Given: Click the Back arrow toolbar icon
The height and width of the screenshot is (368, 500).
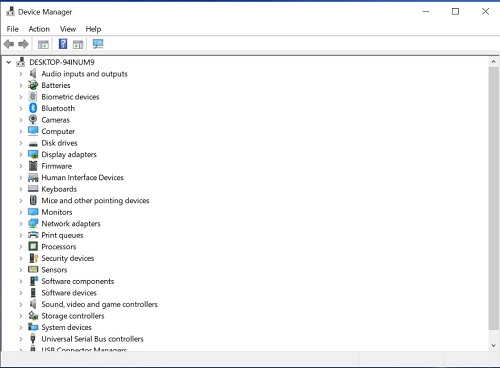Looking at the screenshot, I should pyautogui.click(x=9, y=44).
